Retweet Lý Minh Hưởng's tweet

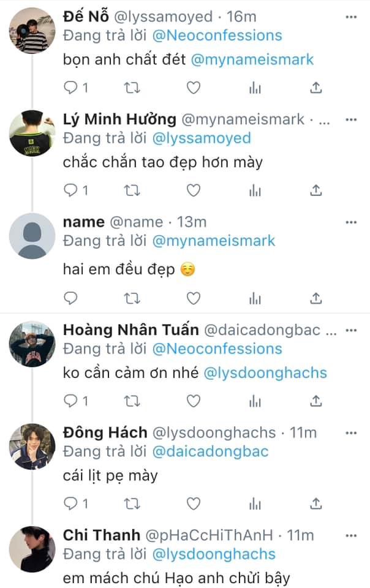(132, 192)
